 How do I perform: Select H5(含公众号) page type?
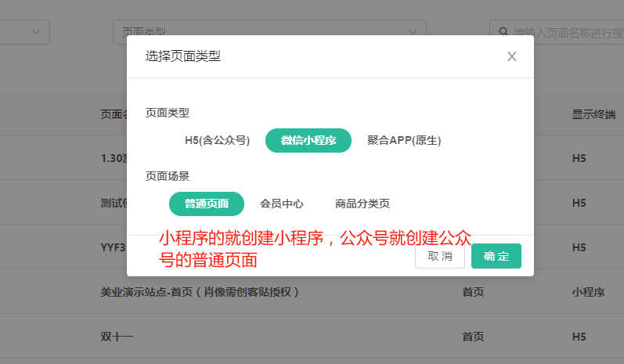(217, 141)
